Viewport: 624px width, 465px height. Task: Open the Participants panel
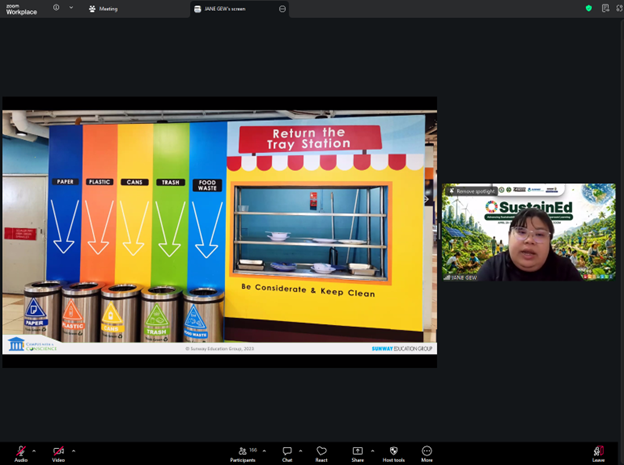[241, 452]
